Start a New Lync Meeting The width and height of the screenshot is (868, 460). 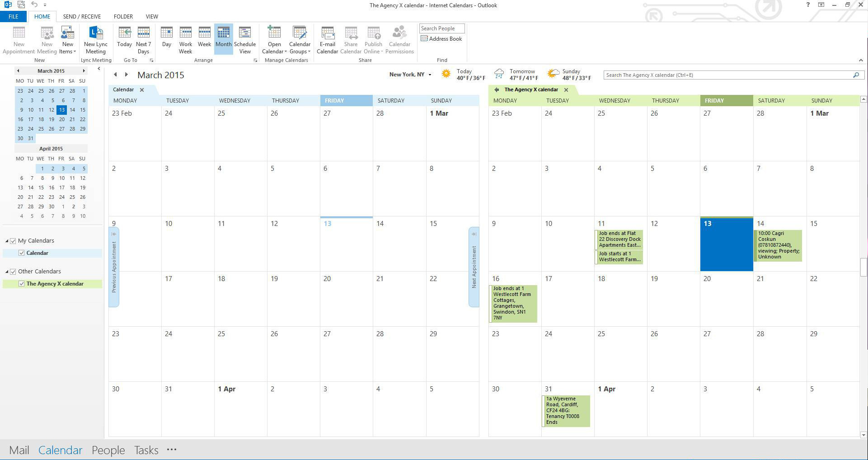96,40
